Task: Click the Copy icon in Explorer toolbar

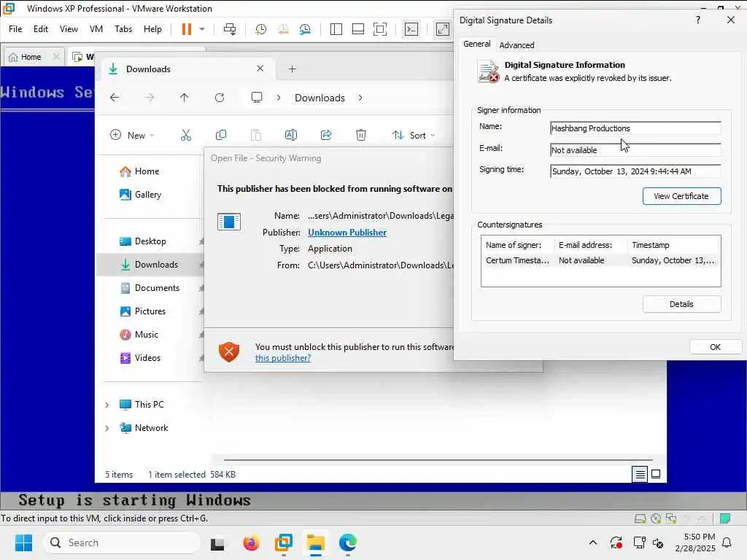Action: coord(221,135)
